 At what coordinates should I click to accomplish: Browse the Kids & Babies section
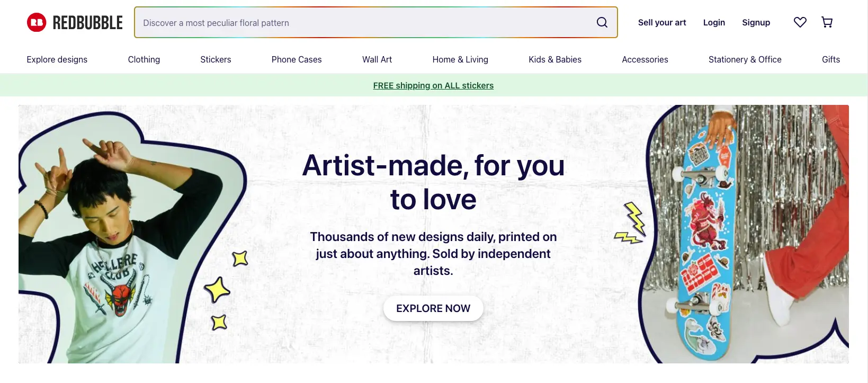[x=554, y=59]
